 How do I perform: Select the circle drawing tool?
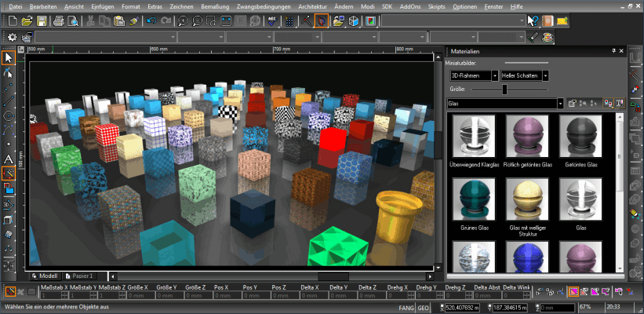9,116
